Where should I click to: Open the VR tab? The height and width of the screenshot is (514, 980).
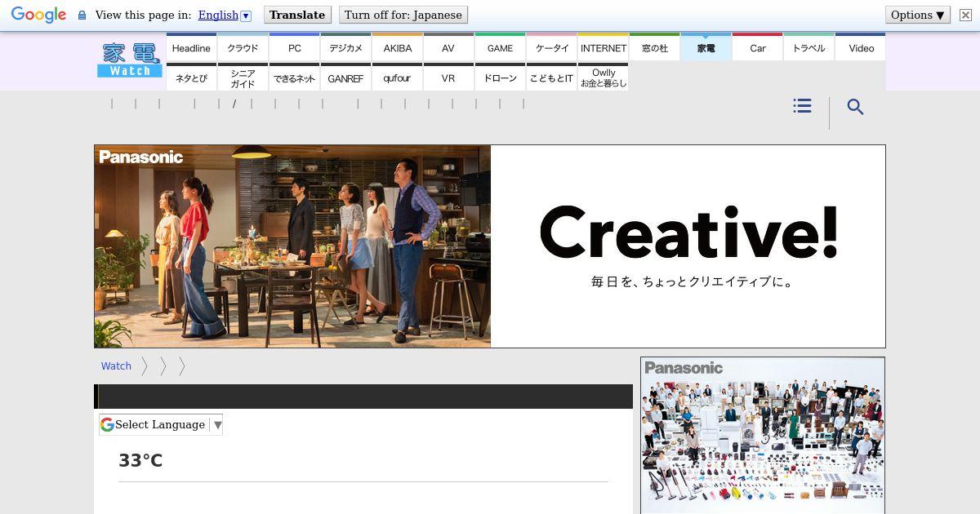tap(448, 78)
